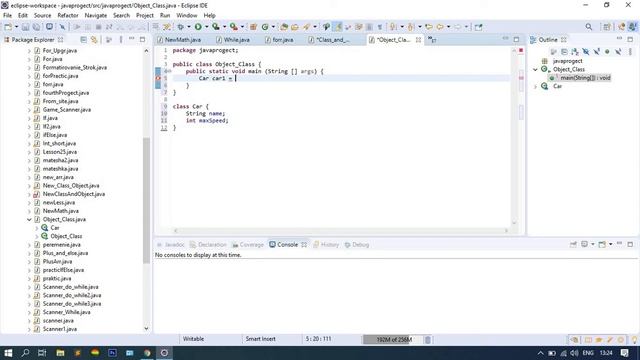Click the Sort icon in the Outline toolbar
Image resolution: width=640 pixels, height=360 pixels.
575,52
